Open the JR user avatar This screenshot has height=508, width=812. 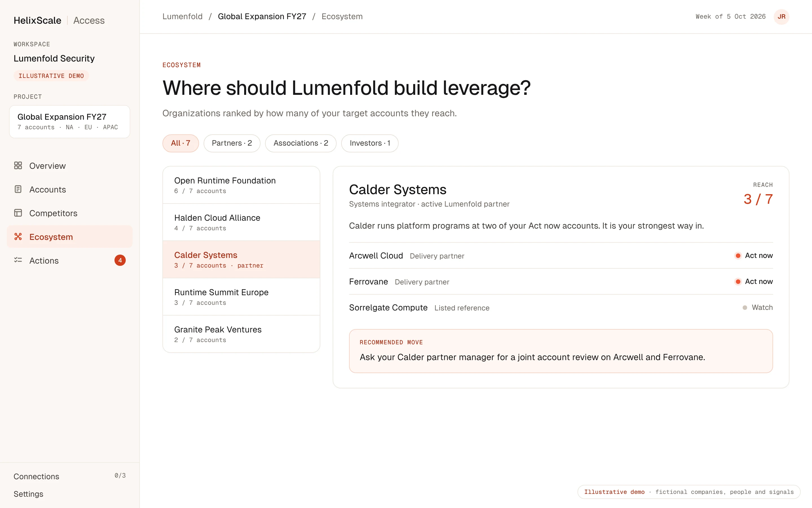click(x=781, y=16)
